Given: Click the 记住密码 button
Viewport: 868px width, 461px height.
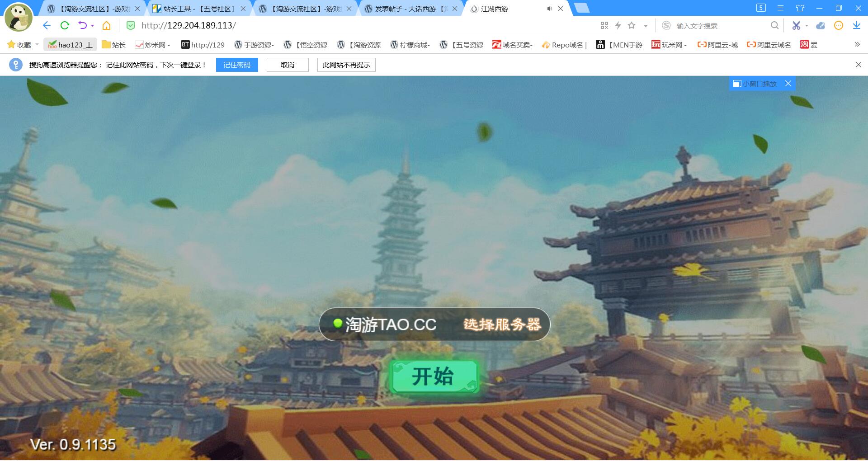Looking at the screenshot, I should click(x=237, y=65).
